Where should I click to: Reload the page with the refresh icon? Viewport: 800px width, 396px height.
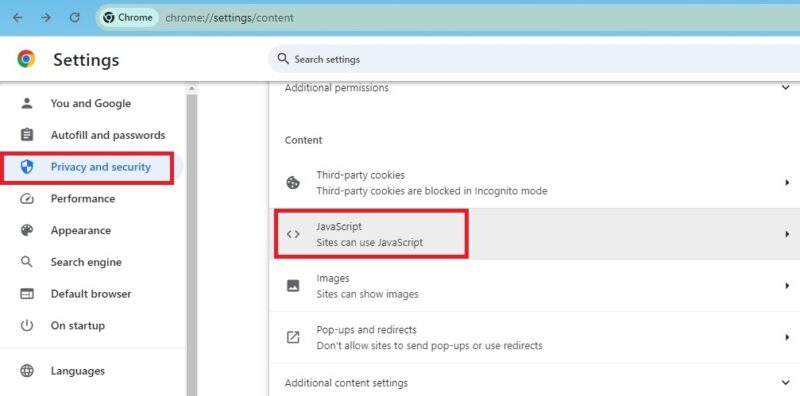point(74,17)
